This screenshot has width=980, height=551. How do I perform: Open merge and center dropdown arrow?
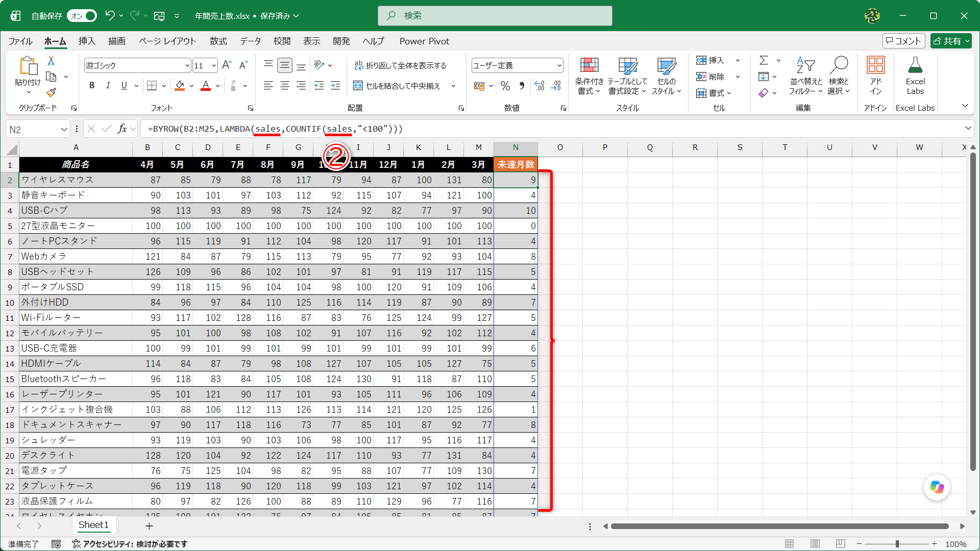tap(453, 86)
